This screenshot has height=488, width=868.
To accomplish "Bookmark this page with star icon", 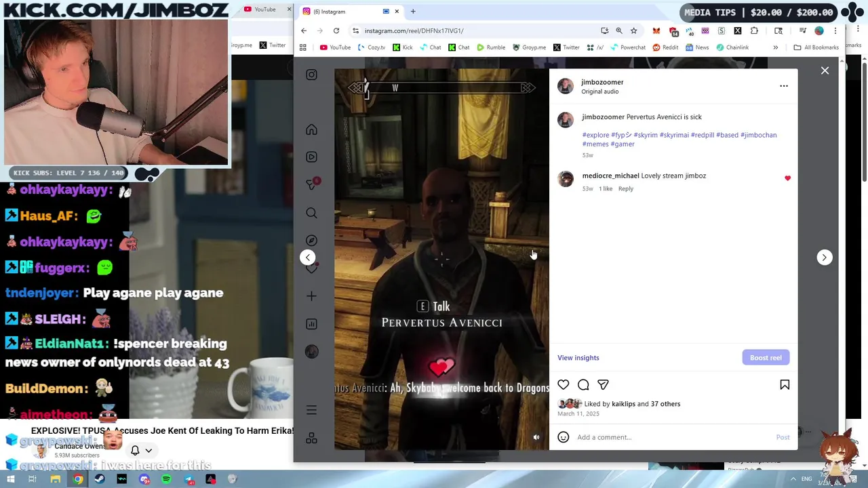I will (633, 30).
